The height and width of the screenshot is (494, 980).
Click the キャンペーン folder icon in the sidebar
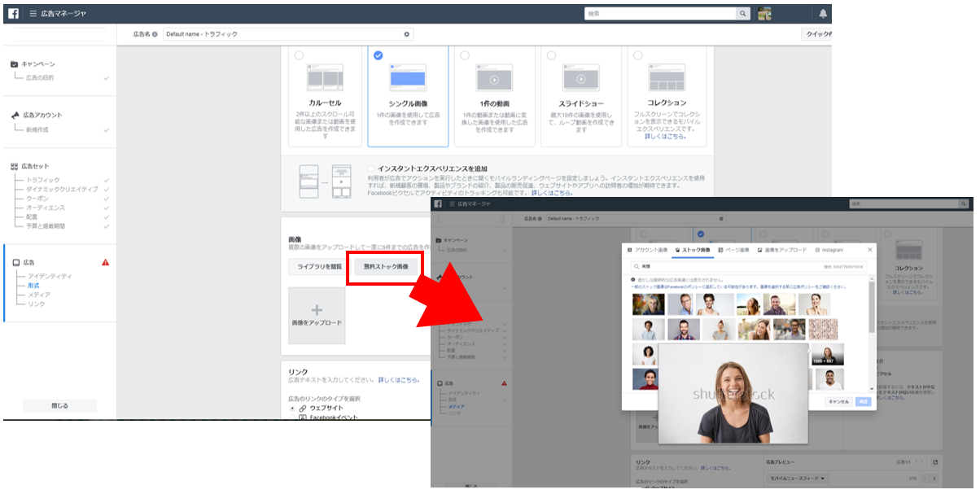click(x=15, y=63)
